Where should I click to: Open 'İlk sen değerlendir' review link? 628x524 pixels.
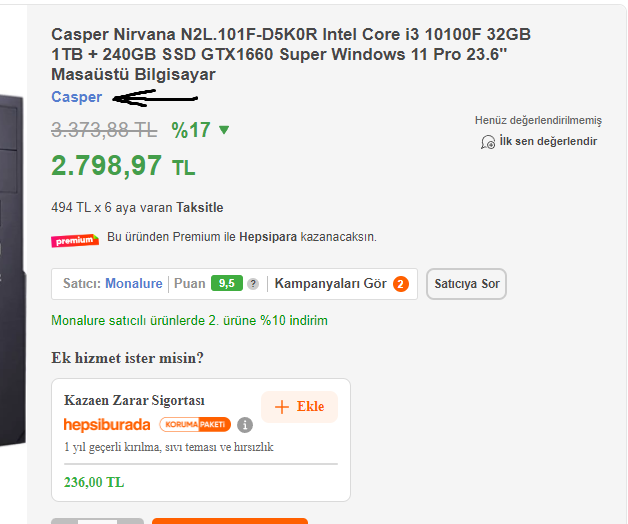click(x=548, y=141)
